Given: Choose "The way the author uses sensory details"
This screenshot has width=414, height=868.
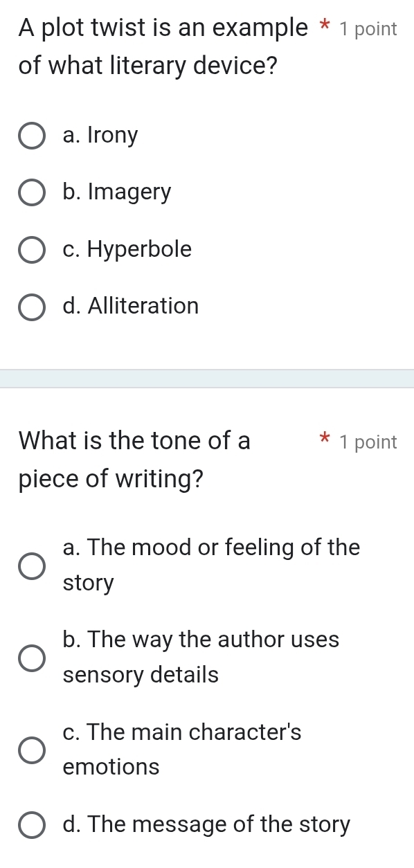Looking at the screenshot, I should 30,658.
